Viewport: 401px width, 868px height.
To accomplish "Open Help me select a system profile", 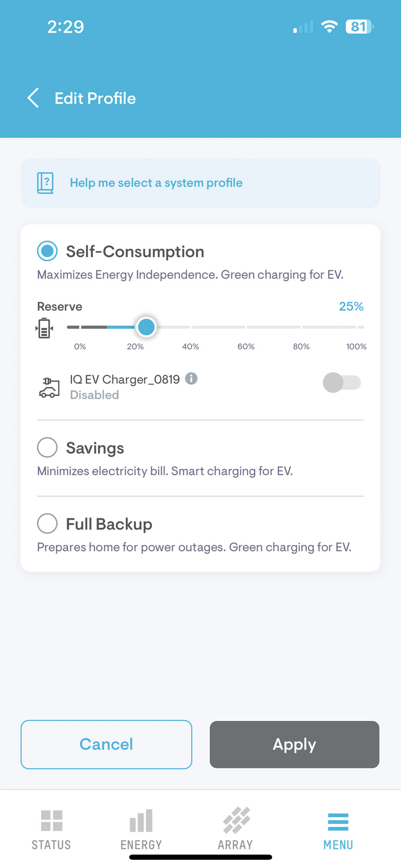I will click(x=156, y=183).
